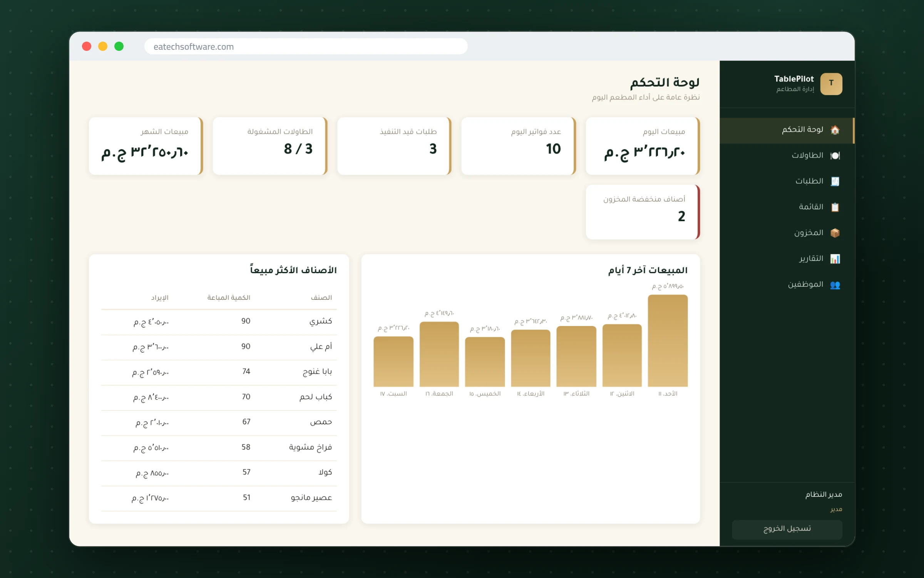
Task: Select the بابا غنوج item name
Action: pos(317,371)
